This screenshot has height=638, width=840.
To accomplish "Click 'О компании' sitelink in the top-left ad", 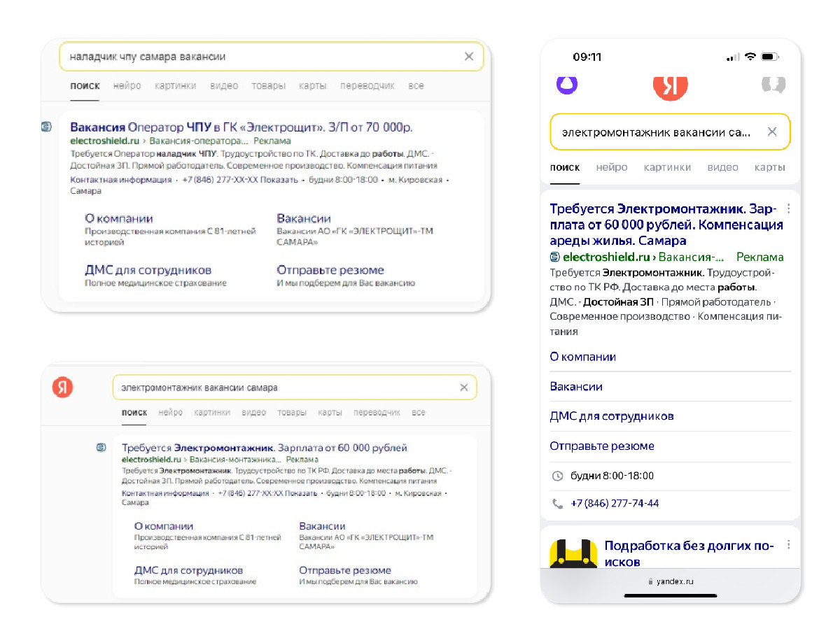I will (x=119, y=218).
